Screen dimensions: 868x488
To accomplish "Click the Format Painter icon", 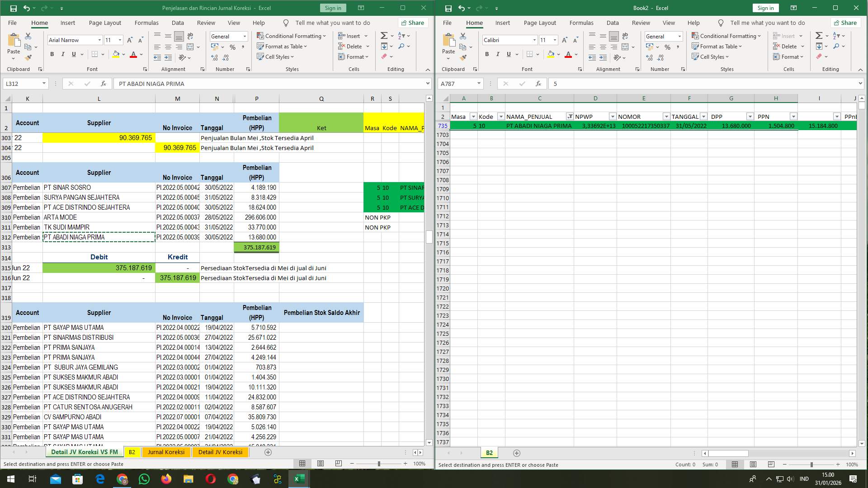I will point(28,57).
